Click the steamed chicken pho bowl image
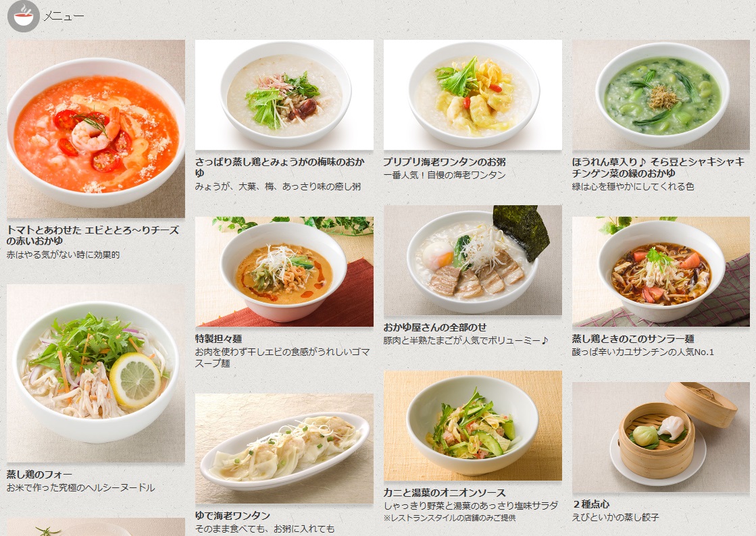This screenshot has width=756, height=536. pyautogui.click(x=96, y=374)
